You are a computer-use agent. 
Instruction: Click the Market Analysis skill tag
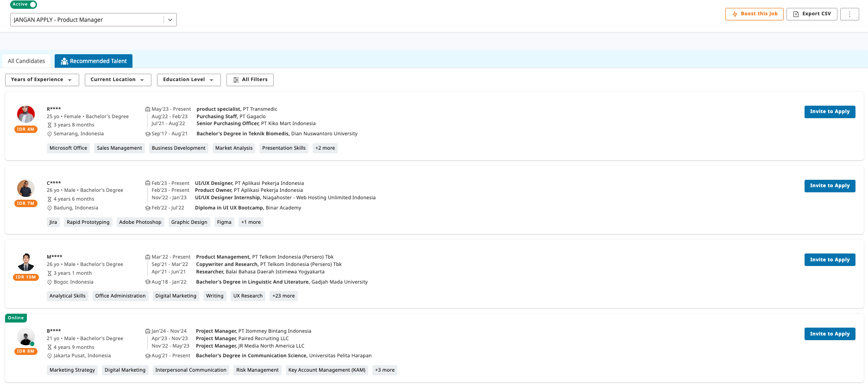234,148
